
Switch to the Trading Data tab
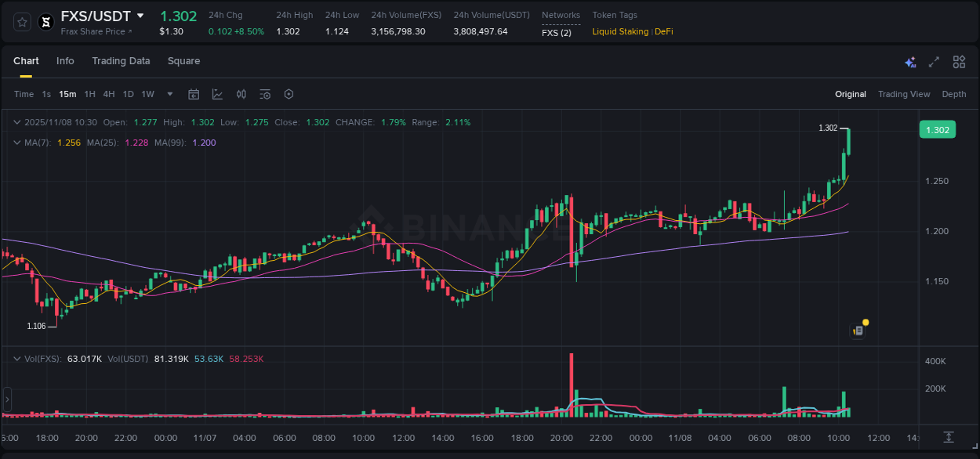point(121,60)
